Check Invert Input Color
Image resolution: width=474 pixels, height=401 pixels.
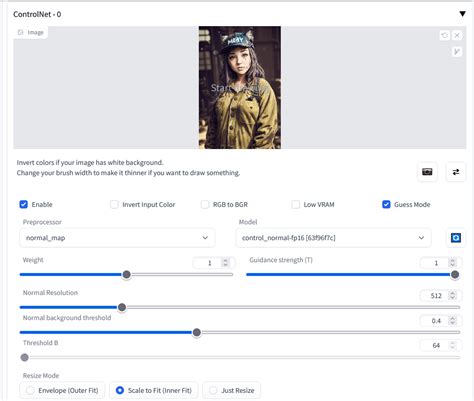114,204
